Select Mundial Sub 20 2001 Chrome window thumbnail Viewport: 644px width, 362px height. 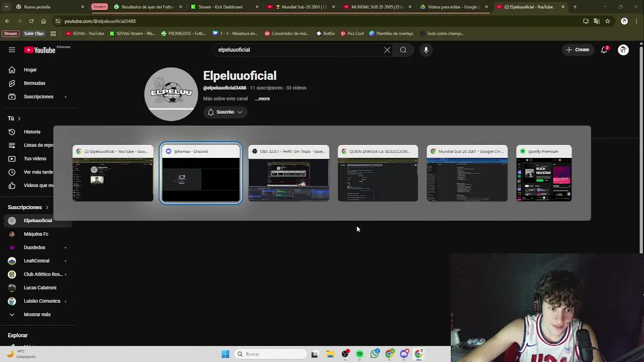coord(467,173)
